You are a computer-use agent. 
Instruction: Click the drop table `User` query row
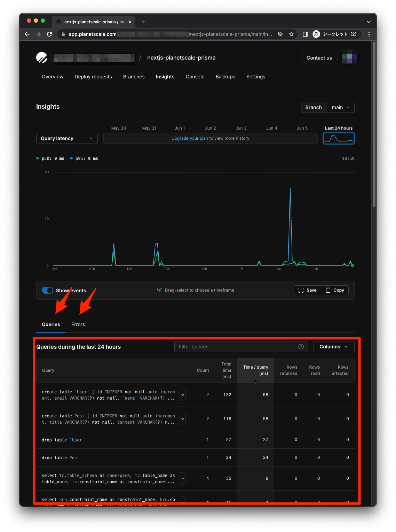tap(195, 440)
